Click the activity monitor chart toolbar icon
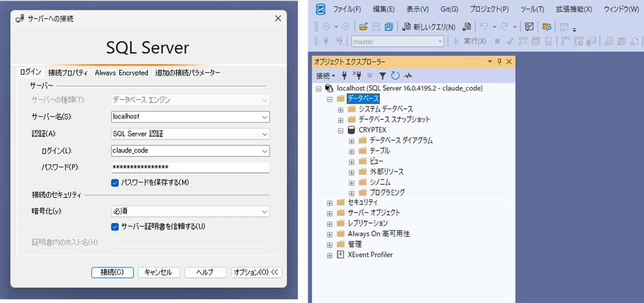The height and width of the screenshot is (303, 644). pos(529,26)
